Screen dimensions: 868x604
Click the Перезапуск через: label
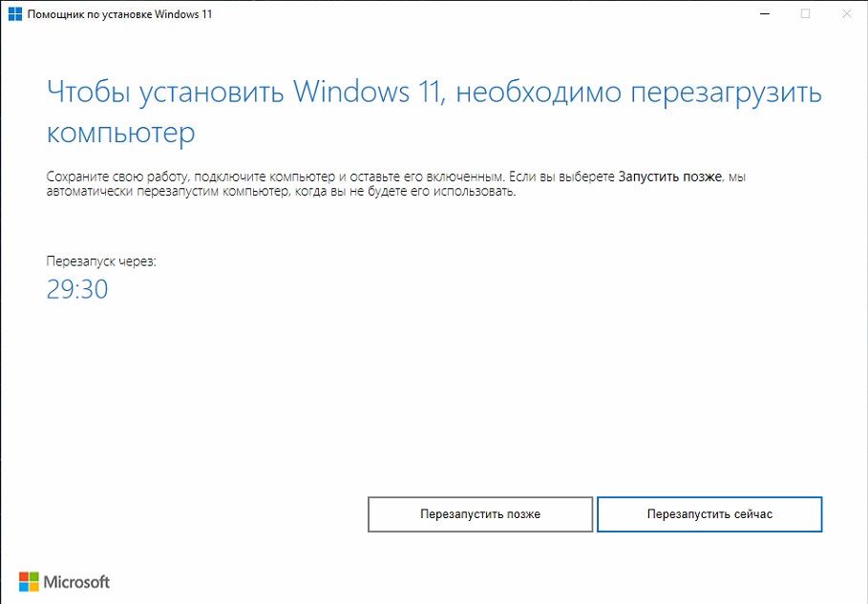pos(101,261)
